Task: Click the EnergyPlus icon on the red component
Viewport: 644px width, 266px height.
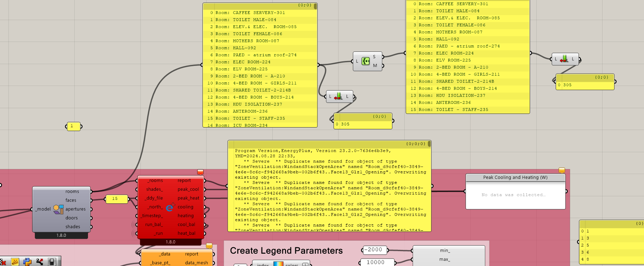Action: pos(170,207)
